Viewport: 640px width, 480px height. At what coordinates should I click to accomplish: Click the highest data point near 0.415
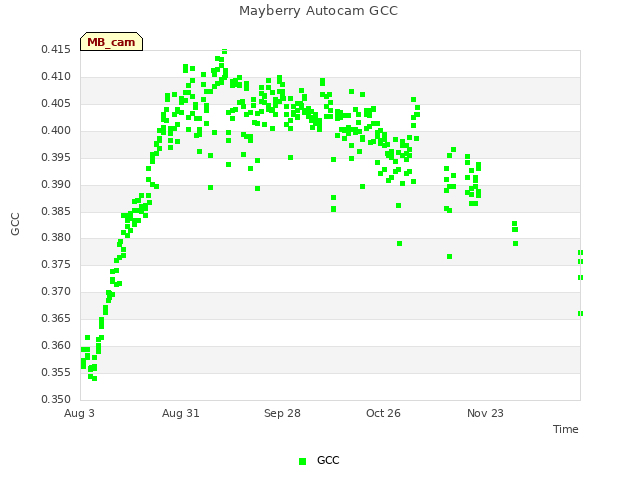[224, 51]
